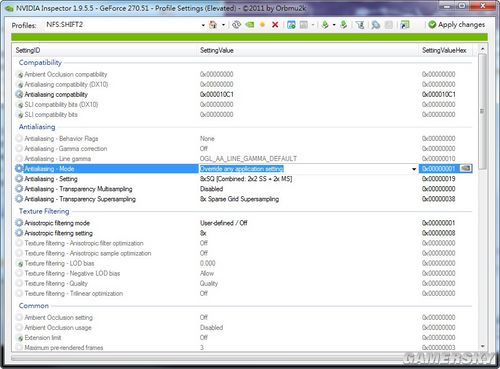Image resolution: width=500 pixels, height=369 pixels.
Task: Select the Anisotropic filtering setting row
Action: tap(243, 233)
